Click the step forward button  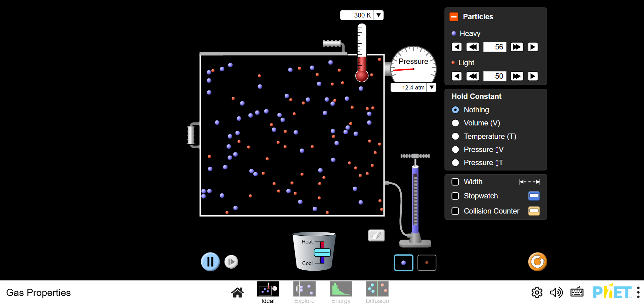tap(231, 262)
